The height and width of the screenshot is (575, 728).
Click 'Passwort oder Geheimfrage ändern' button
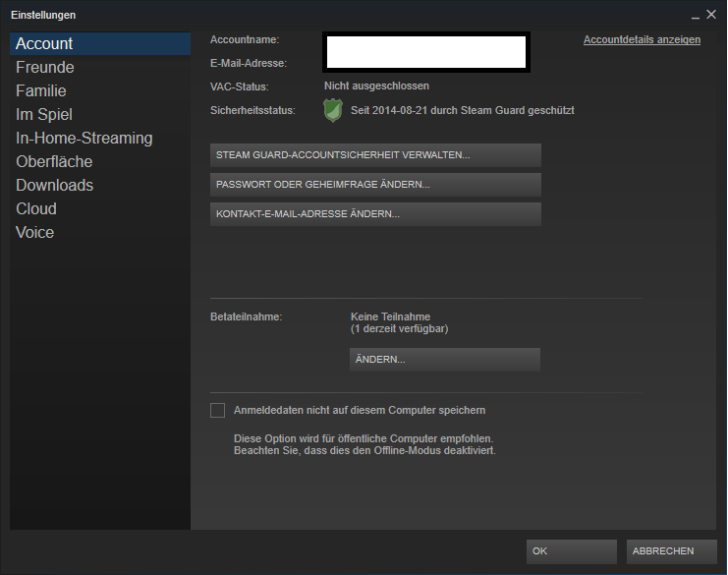(x=375, y=185)
